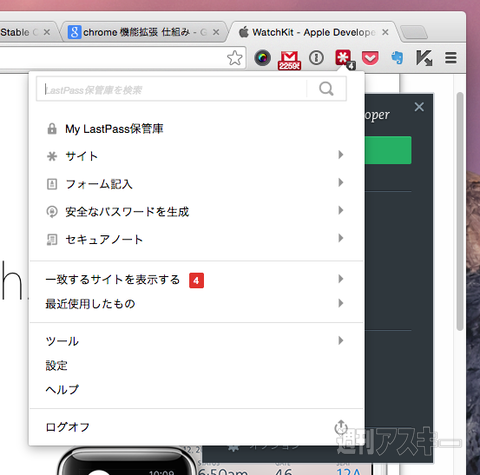Click the bookmark star in the address bar
This screenshot has width=480, height=475.
coord(235,58)
